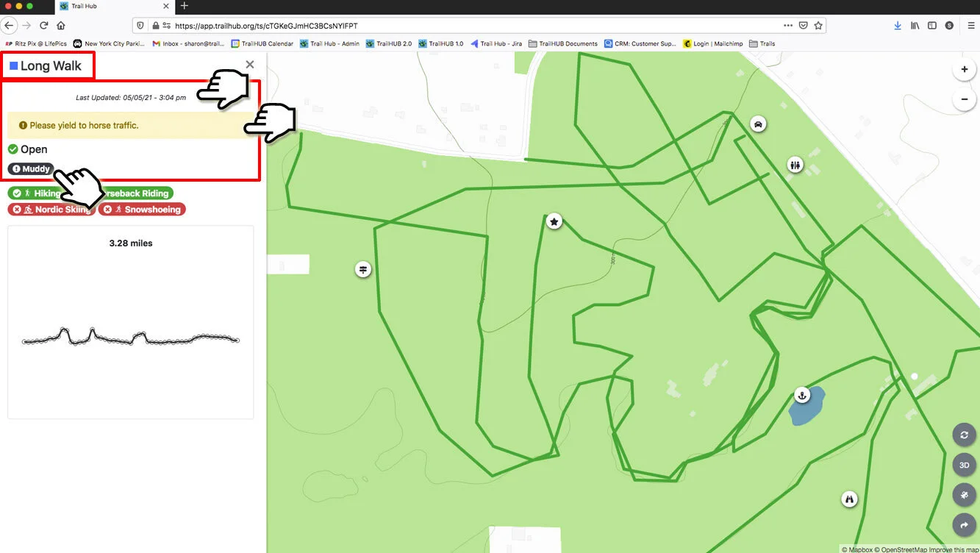The width and height of the screenshot is (980, 553).
Task: Close the Long Walk trail panel
Action: (x=250, y=65)
